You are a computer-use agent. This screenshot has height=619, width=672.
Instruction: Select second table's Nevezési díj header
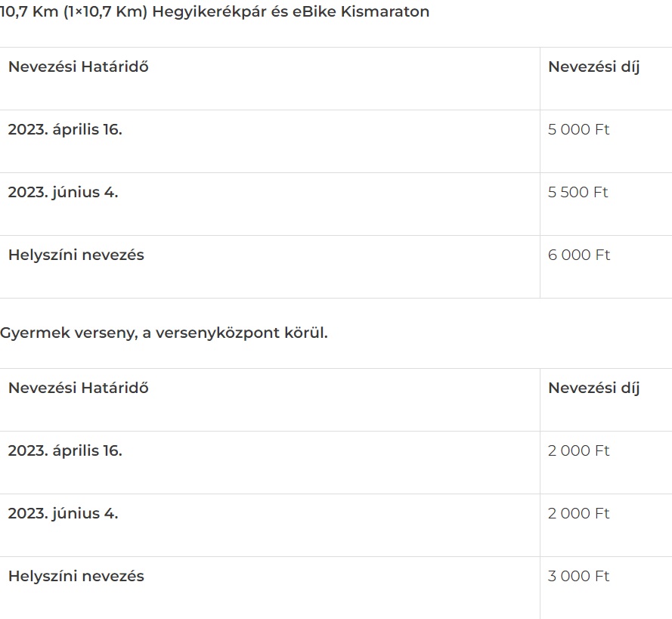pos(594,388)
